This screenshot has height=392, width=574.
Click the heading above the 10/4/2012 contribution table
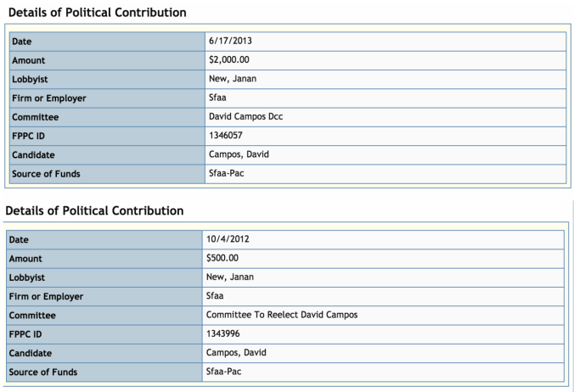(94, 210)
